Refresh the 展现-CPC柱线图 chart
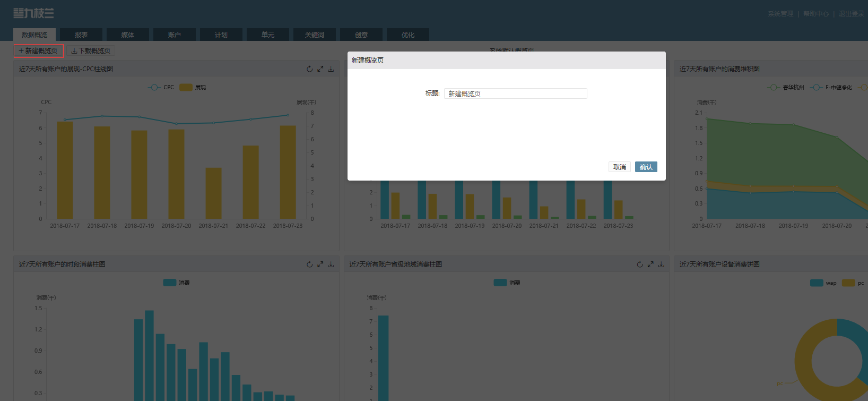The image size is (868, 401). (x=310, y=69)
